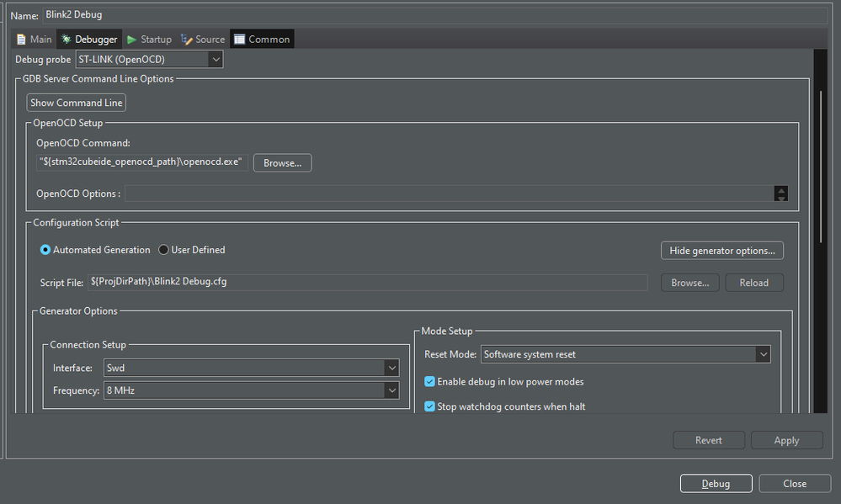Click the Debugger bug icon
This screenshot has height=504, width=841.
coord(66,40)
